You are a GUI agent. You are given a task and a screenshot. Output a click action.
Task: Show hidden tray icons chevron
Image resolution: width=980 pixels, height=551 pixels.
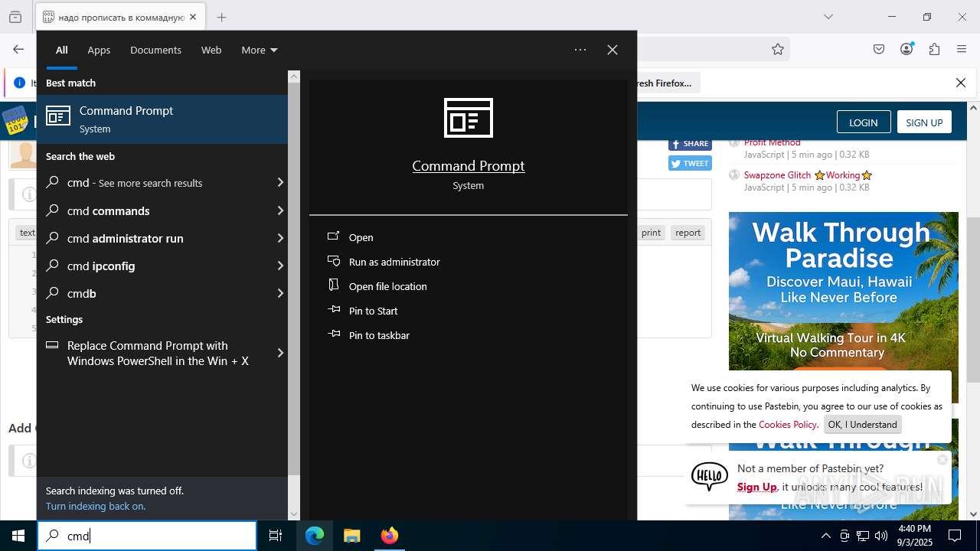coord(825,536)
